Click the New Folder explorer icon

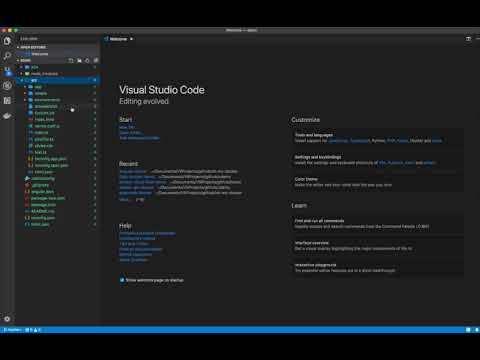click(79, 60)
